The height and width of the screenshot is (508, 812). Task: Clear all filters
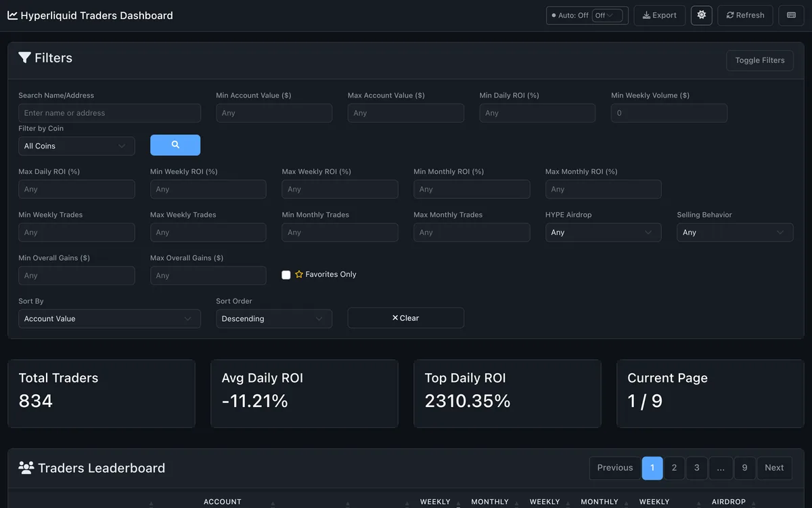406,318
